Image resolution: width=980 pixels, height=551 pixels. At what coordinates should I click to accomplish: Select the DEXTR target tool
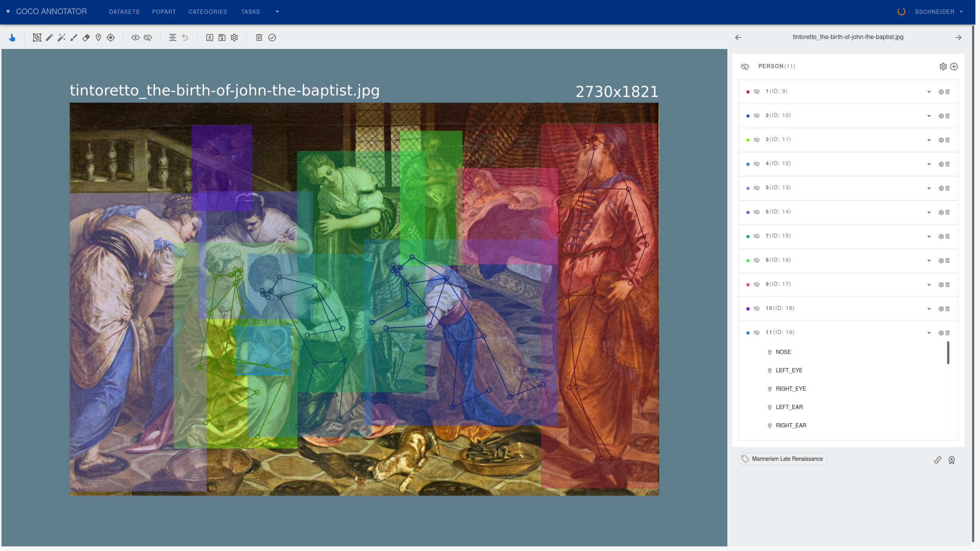point(111,37)
